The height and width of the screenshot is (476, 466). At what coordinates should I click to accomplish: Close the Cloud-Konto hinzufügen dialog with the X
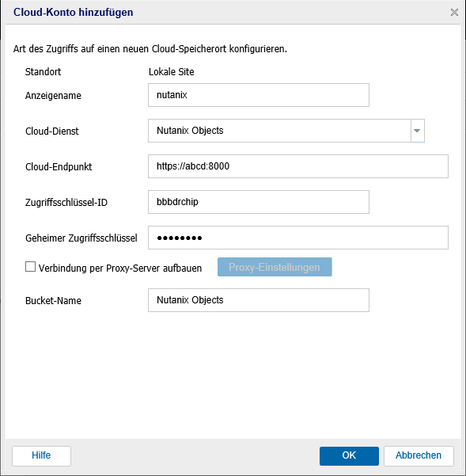point(454,13)
